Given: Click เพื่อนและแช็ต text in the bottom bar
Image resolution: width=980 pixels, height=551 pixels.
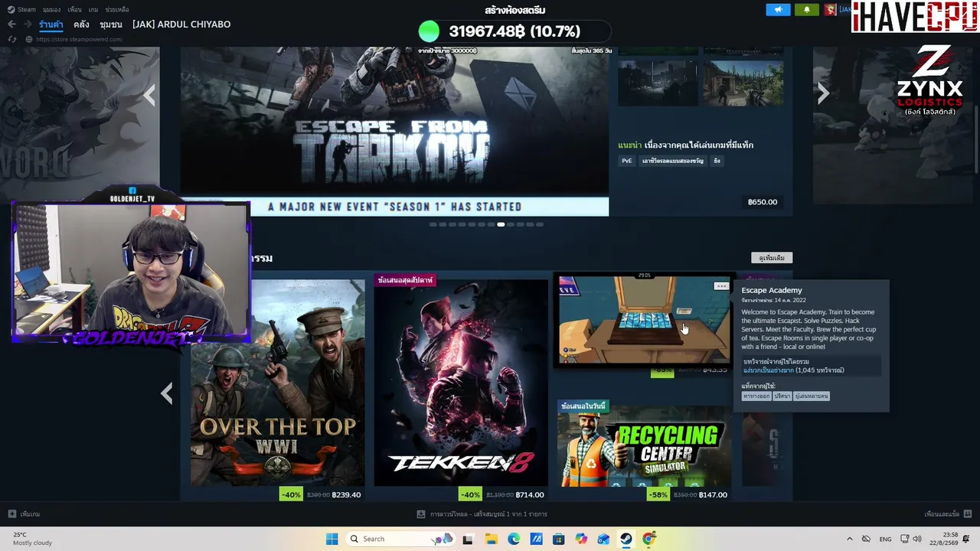Looking at the screenshot, I should (942, 514).
